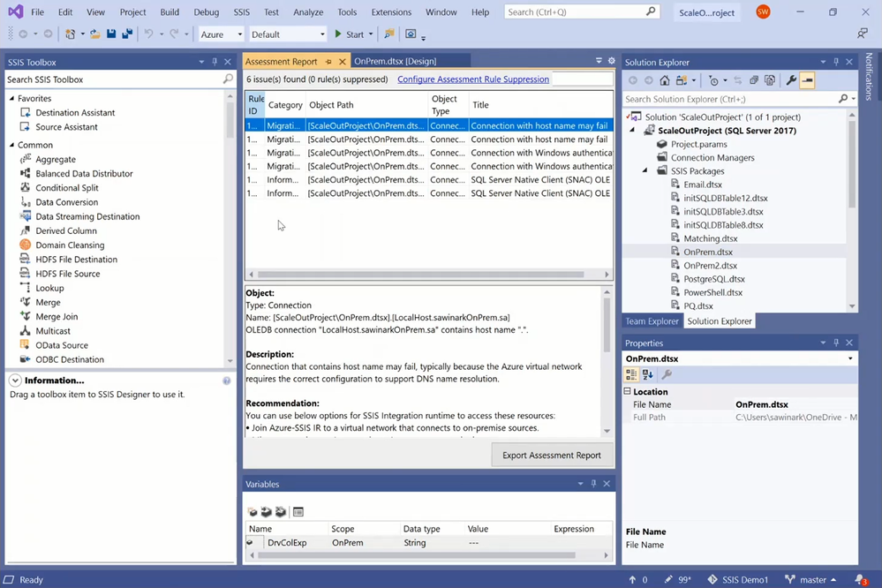Viewport: 882px width, 588px height.
Task: Click the Save All toolbar icon
Action: (x=127, y=34)
